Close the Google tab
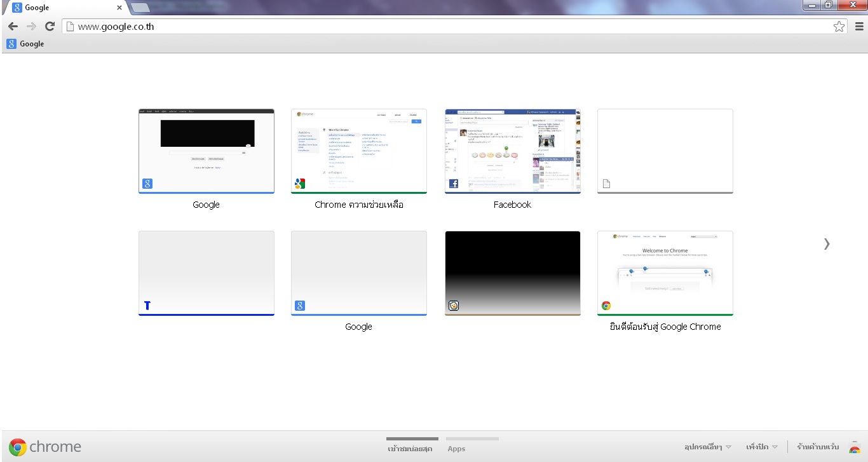 (x=119, y=8)
